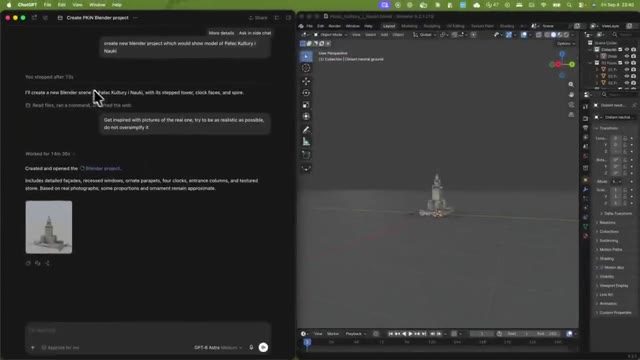Viewport: 640px width, 360px height.
Task: Click Ask in side chat button
Action: [255, 33]
